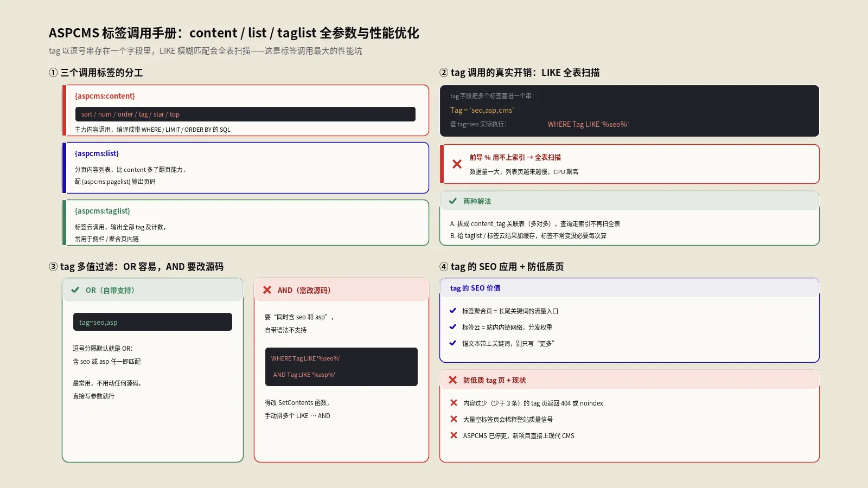Click the Tag = 'seo,asp,cms' code line
This screenshot has width=868, height=488.
coord(482,110)
